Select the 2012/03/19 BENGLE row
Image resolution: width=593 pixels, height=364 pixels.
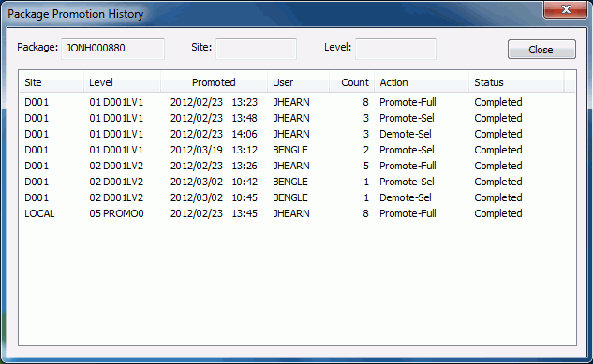pyautogui.click(x=297, y=150)
